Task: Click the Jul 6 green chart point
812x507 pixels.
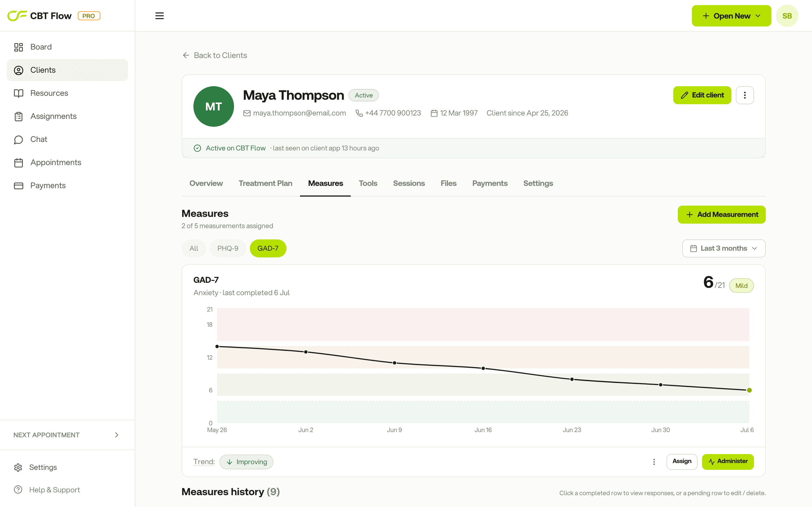Action: pos(749,390)
